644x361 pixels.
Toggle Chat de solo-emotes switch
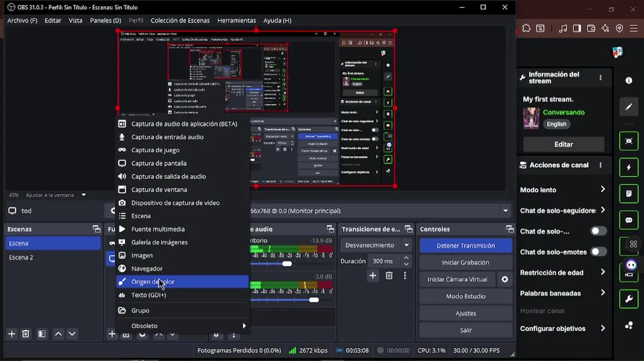(598, 252)
